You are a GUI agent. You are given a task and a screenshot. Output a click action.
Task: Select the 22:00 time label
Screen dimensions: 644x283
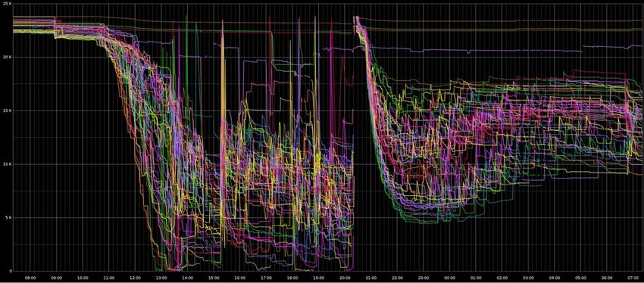click(x=398, y=278)
